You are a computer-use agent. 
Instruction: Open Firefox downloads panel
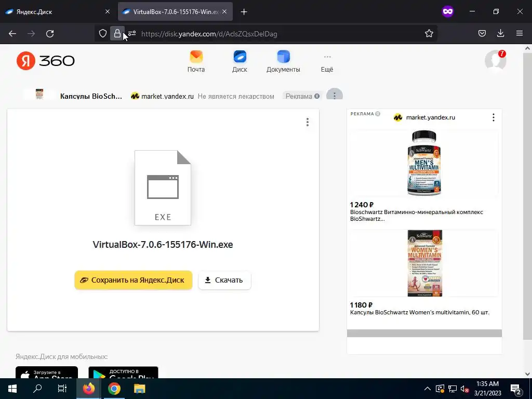point(500,33)
